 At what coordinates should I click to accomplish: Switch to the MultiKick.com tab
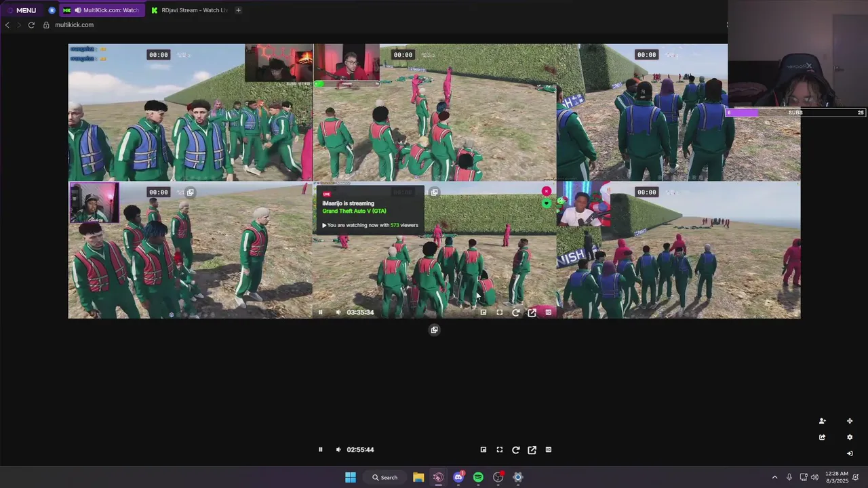(102, 10)
